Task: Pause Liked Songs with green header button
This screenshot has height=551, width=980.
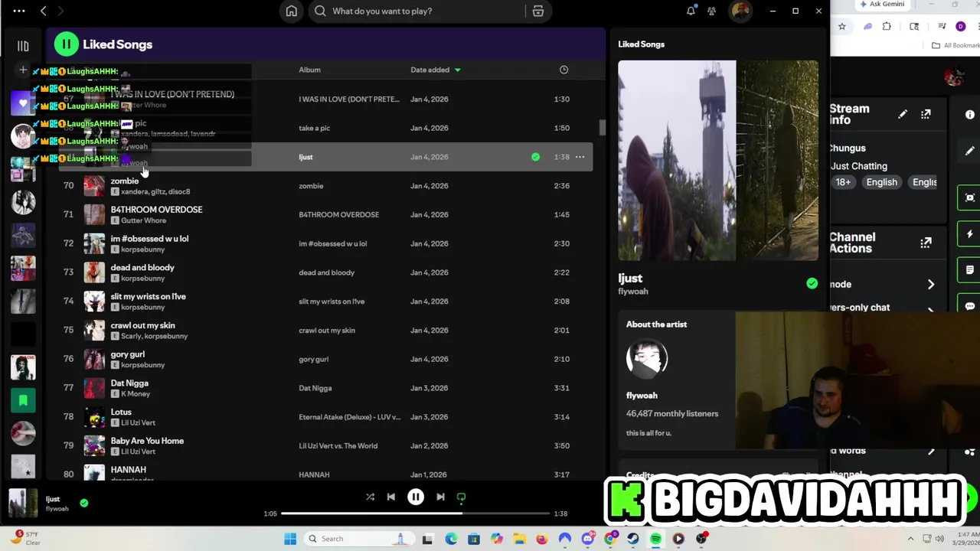Action: click(x=67, y=44)
